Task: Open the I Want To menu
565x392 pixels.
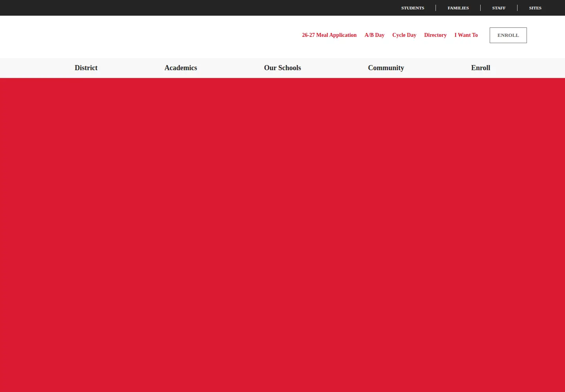Action: pyautogui.click(x=466, y=35)
